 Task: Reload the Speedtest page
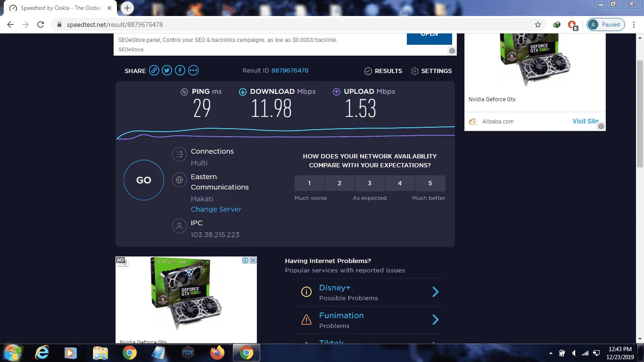coord(41,25)
